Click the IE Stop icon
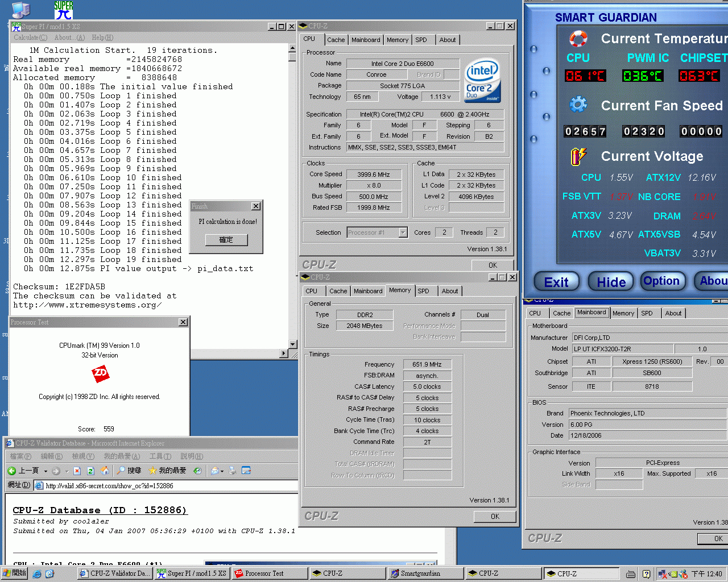This screenshot has width=728, height=582. click(x=77, y=471)
